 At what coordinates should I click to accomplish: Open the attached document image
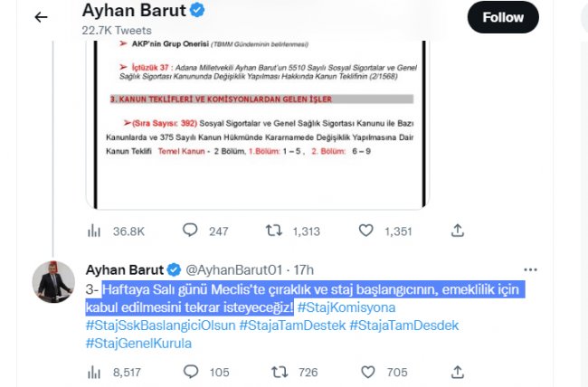(x=256, y=118)
